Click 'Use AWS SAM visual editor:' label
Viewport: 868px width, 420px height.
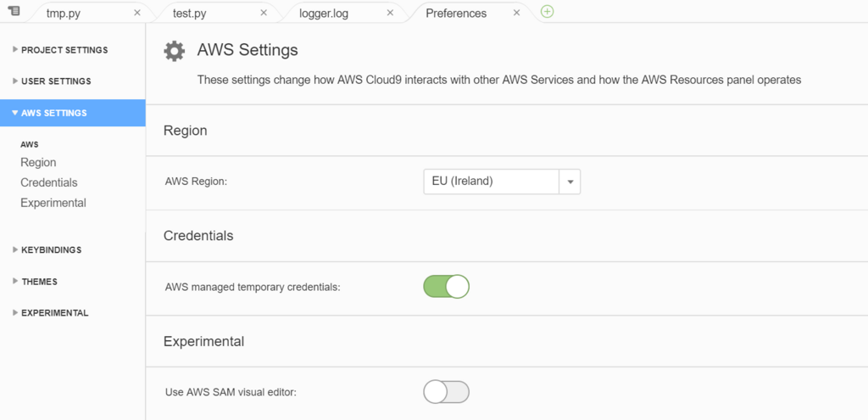tap(231, 392)
